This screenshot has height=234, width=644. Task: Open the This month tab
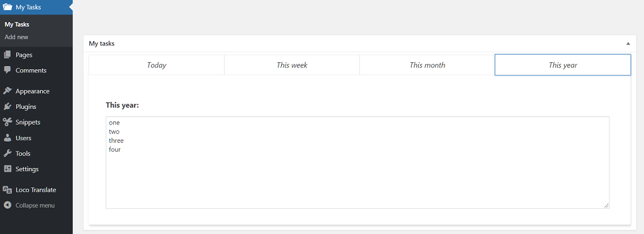tap(427, 65)
